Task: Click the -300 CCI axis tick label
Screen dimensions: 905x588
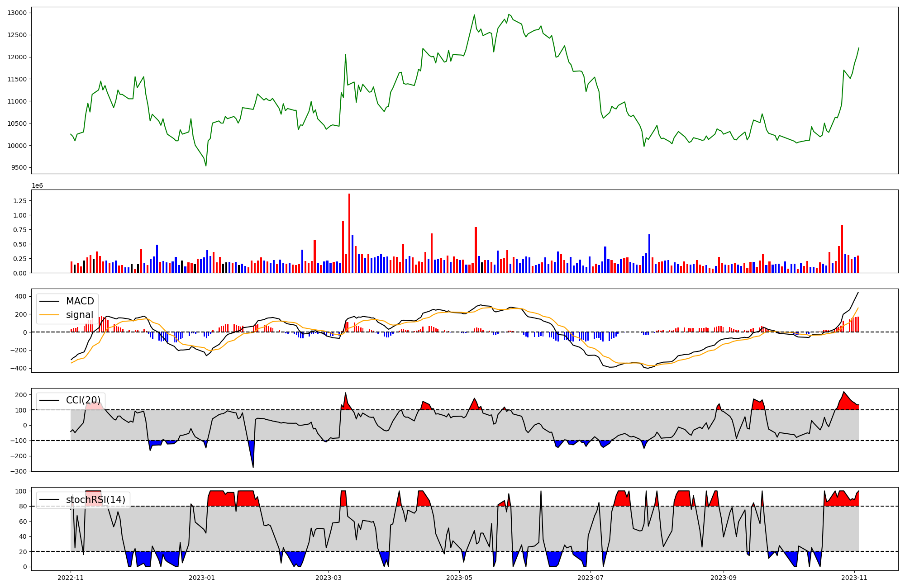Action: pyautogui.click(x=19, y=471)
